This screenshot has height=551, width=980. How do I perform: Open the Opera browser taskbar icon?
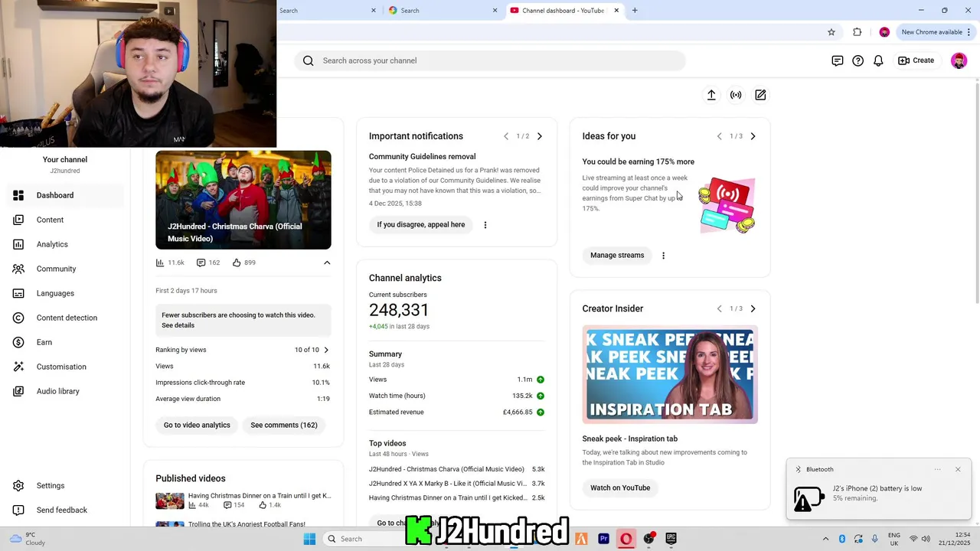tap(626, 539)
